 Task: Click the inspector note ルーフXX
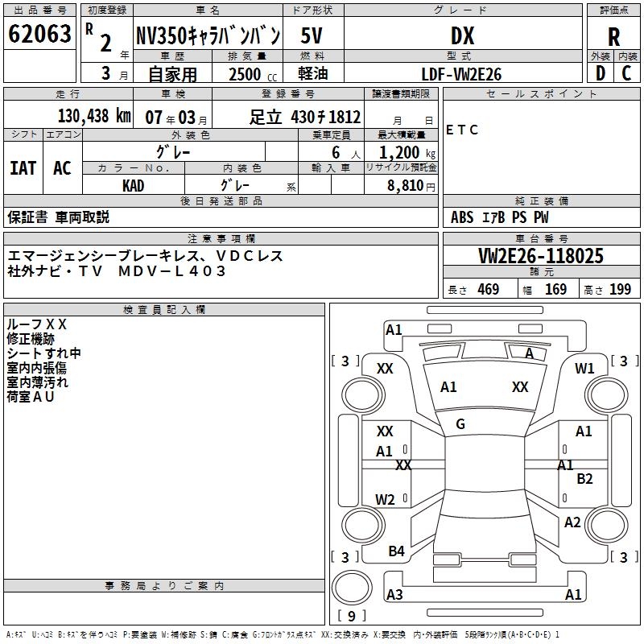(x=36, y=324)
